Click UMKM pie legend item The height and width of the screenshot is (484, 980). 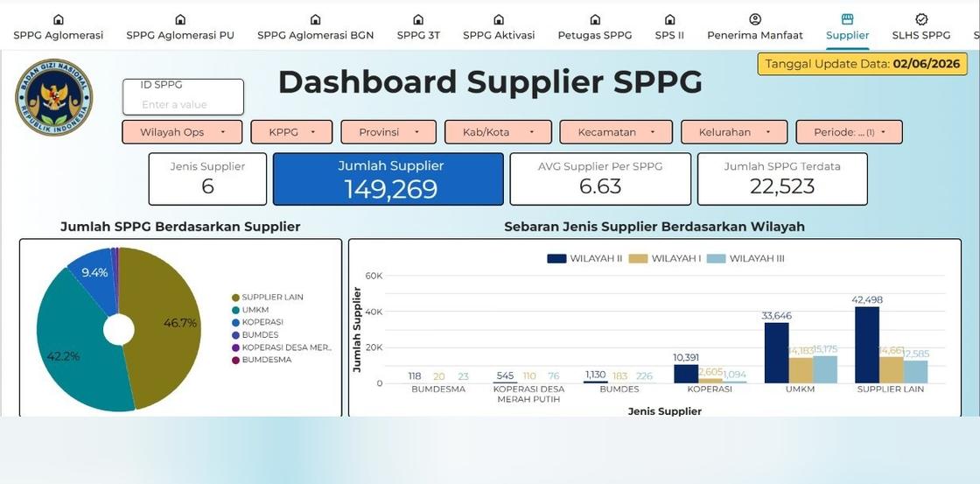(x=248, y=310)
